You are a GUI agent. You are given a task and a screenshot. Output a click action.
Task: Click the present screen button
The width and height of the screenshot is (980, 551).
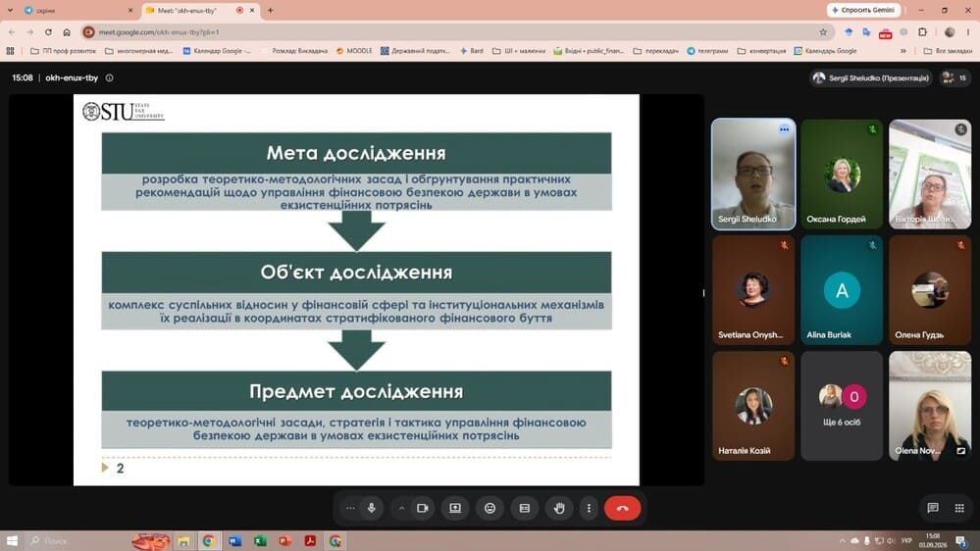click(x=455, y=509)
